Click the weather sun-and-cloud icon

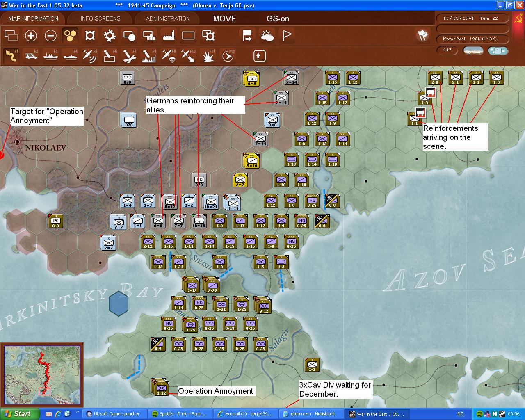tap(267, 36)
